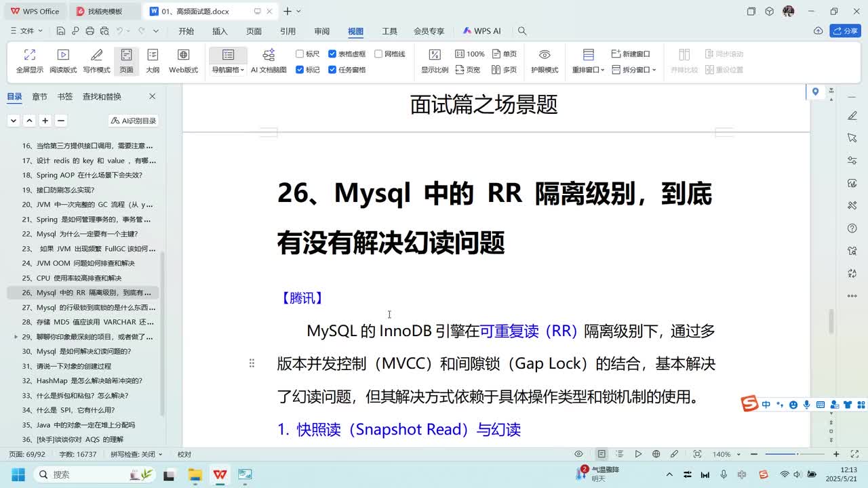Click the globe web view icon in status bar
The height and width of the screenshot is (488, 868).
pos(656,454)
